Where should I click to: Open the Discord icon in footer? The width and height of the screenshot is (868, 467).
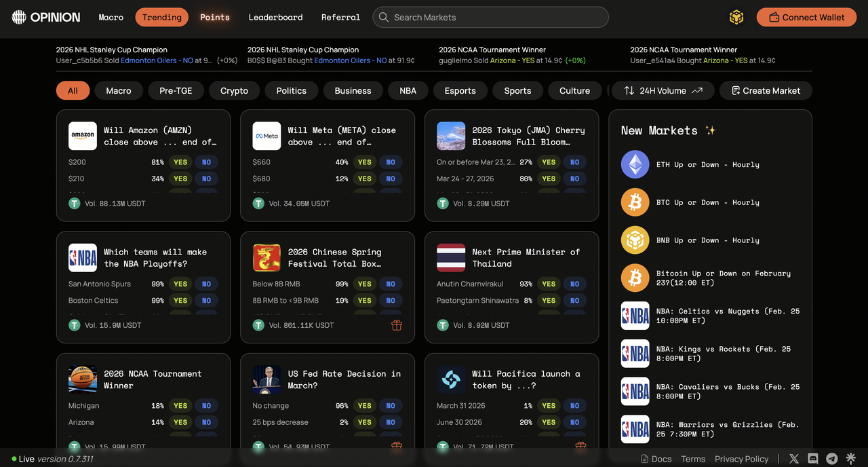tap(813, 459)
